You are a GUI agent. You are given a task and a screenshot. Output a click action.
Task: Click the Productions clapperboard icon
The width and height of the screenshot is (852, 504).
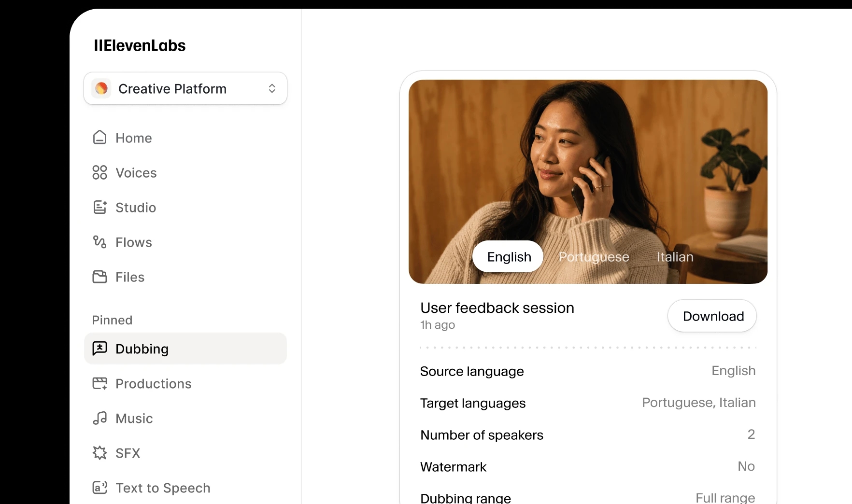click(x=99, y=383)
